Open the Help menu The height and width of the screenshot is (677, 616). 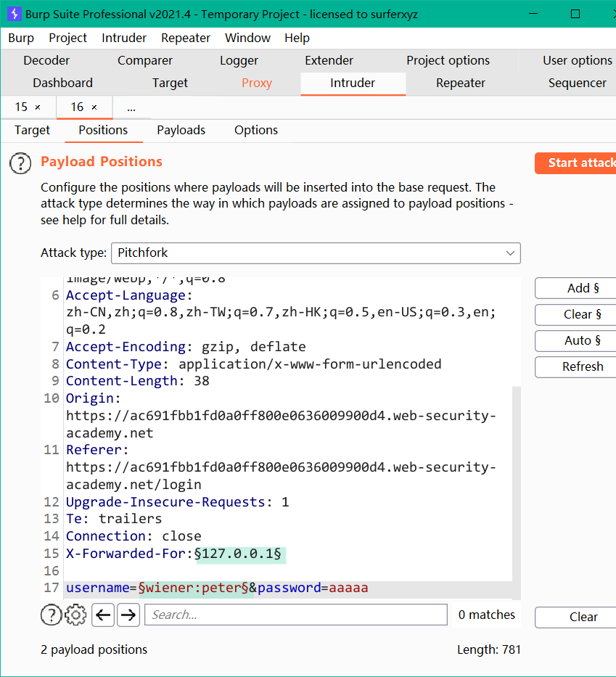[x=297, y=38]
